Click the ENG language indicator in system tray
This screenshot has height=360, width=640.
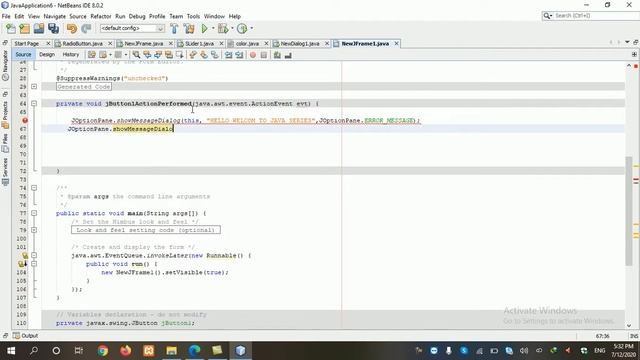pyautogui.click(x=599, y=351)
